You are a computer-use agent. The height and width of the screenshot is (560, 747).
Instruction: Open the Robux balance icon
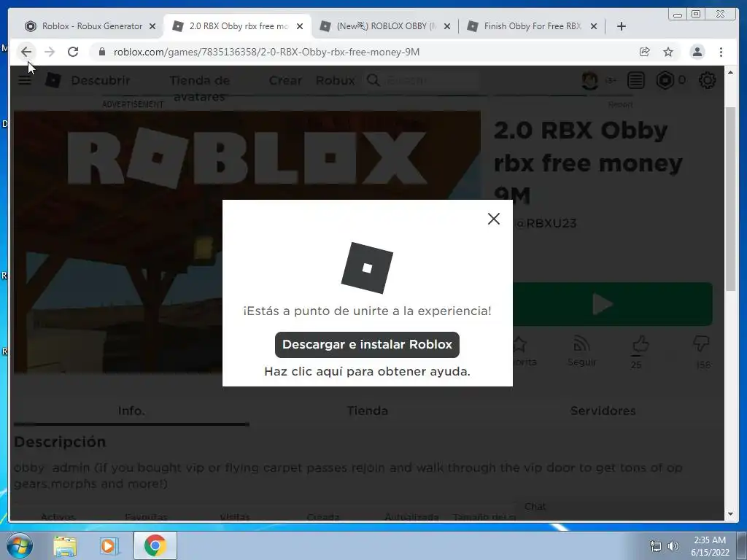pyautogui.click(x=665, y=80)
